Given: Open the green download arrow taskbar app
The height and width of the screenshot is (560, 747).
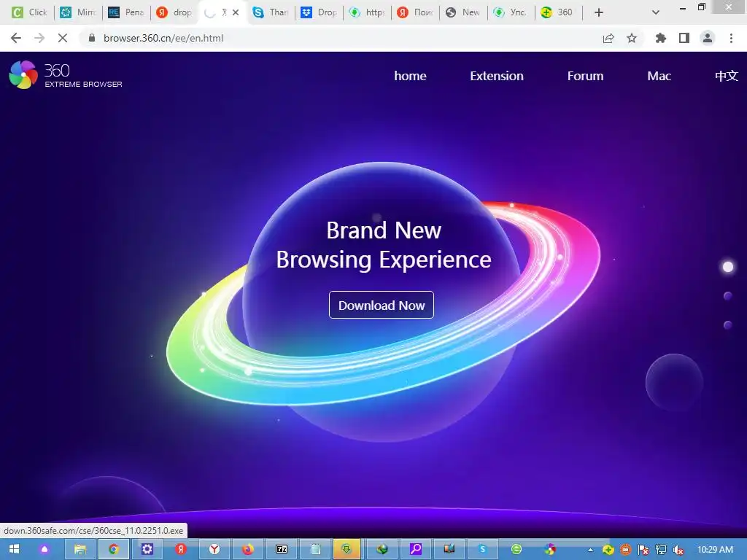Looking at the screenshot, I should [347, 550].
